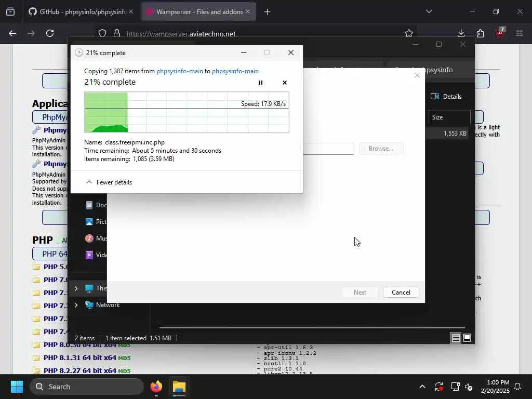The width and height of the screenshot is (532, 399).
Task: Close the GitHub phpsysinfo tab
Action: coord(131,12)
